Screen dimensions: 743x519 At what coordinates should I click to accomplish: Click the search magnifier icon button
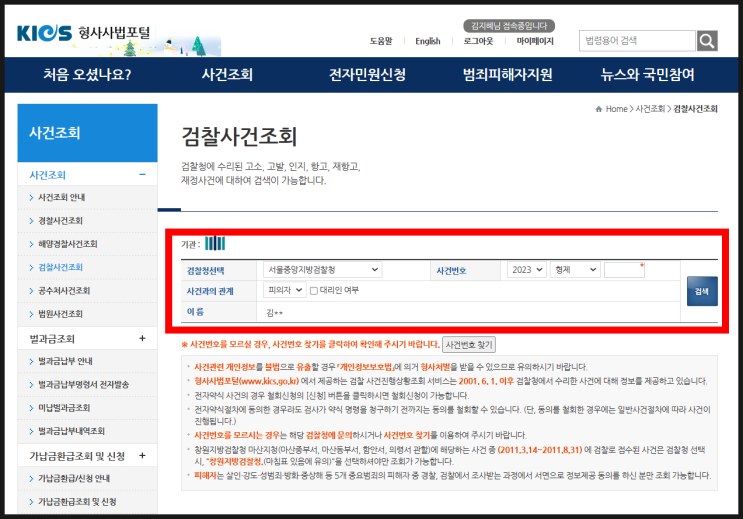707,41
